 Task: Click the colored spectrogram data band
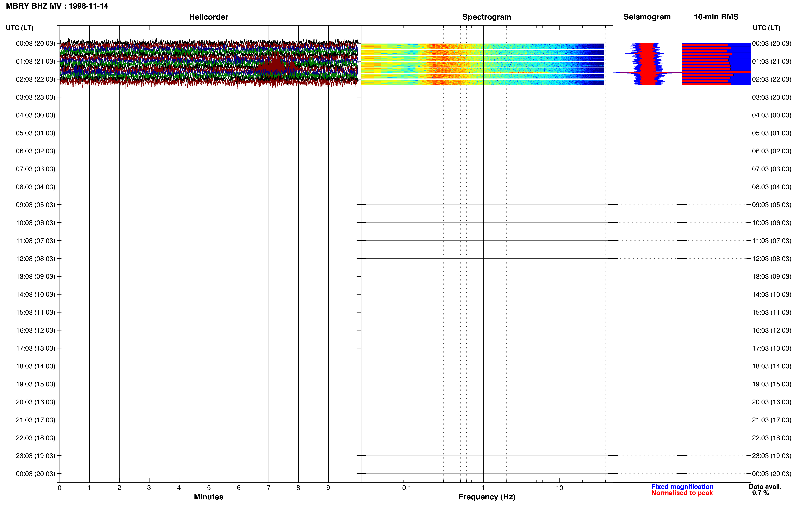coord(482,64)
